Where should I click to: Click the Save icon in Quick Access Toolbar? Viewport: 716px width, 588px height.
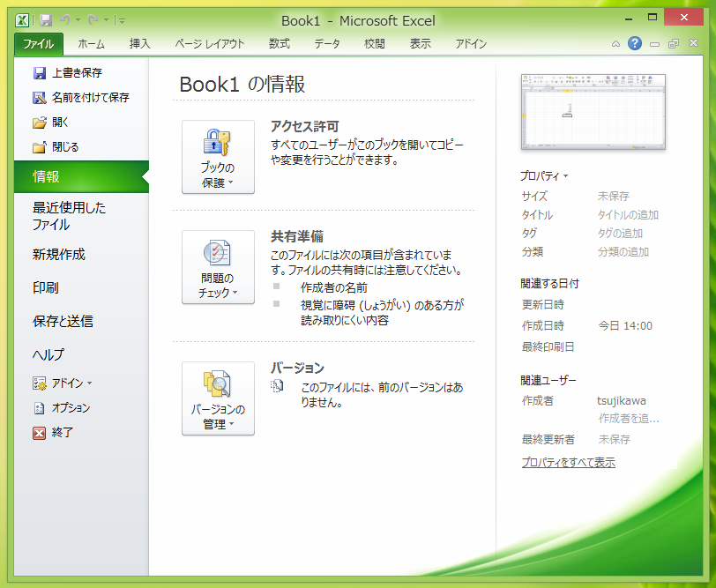pyautogui.click(x=46, y=19)
